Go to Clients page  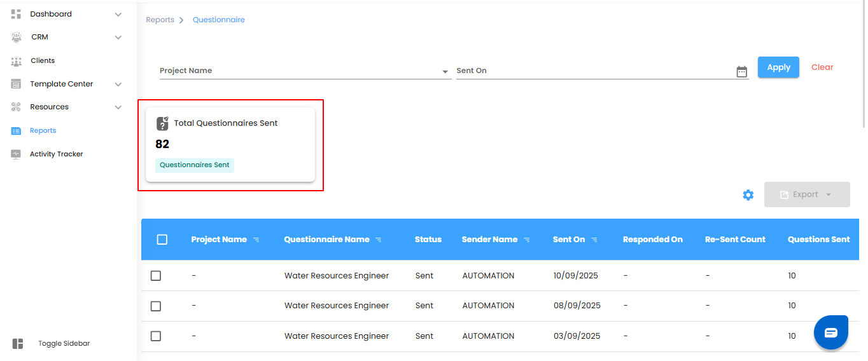(43, 61)
